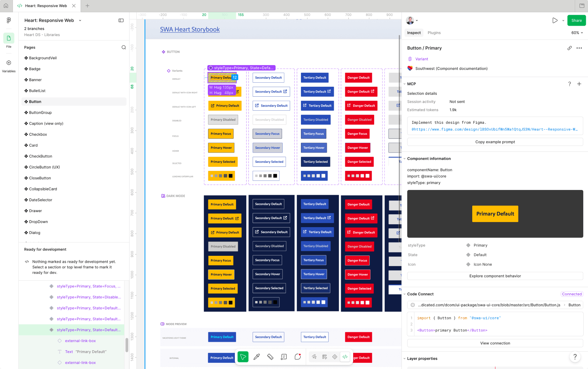Open the zoom level 60% dropdown
The height and width of the screenshot is (369, 588).
[577, 33]
